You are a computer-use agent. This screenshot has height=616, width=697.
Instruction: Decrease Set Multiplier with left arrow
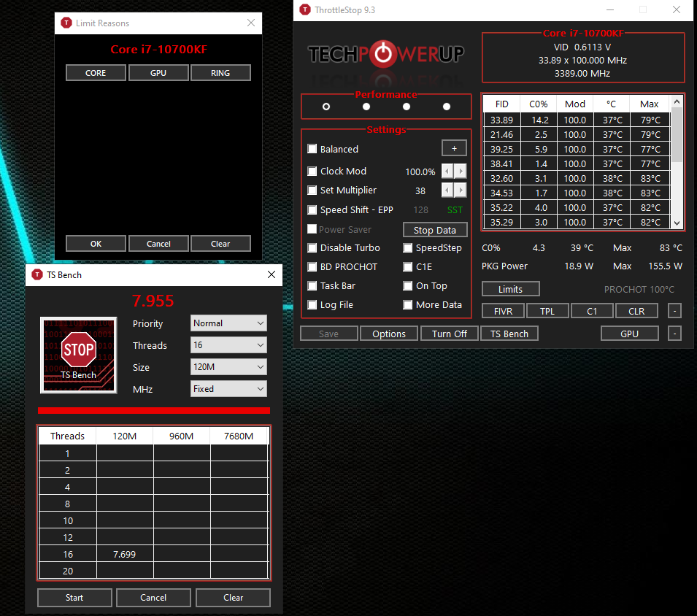(x=447, y=190)
